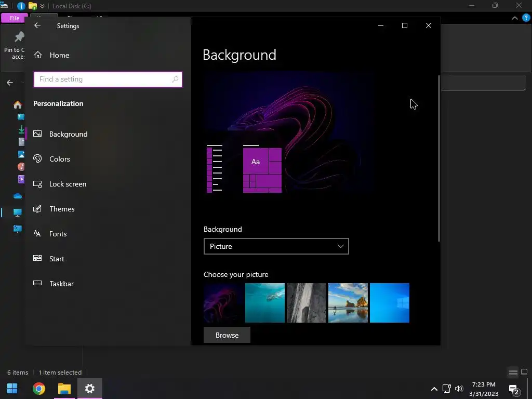This screenshot has width=532, height=399.
Task: Click Settings gear on taskbar
Action: tap(89, 389)
